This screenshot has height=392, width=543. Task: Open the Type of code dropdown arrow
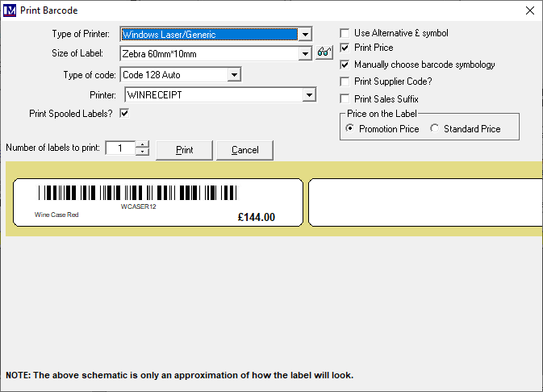point(235,75)
